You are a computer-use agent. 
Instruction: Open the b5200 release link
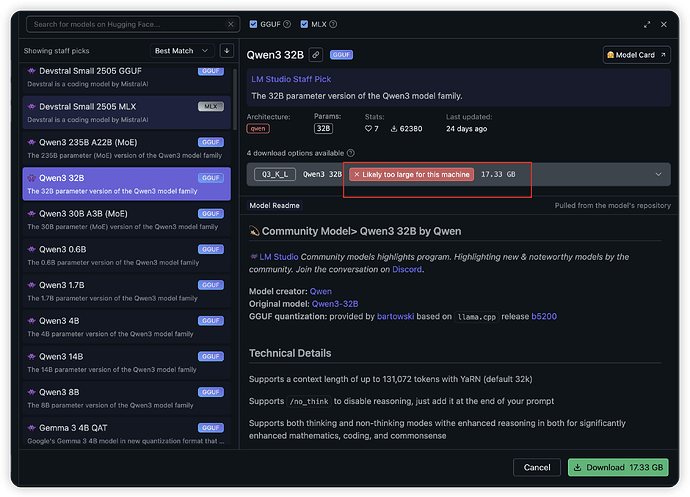point(544,317)
